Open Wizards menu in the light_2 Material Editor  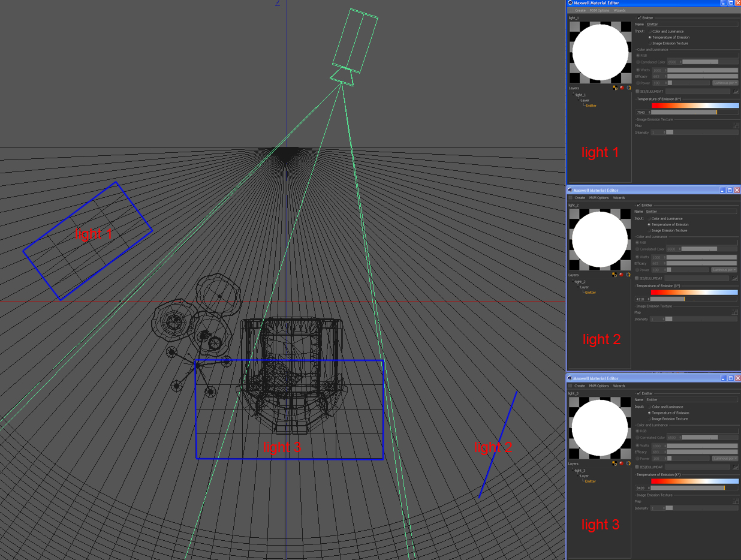[619, 197]
